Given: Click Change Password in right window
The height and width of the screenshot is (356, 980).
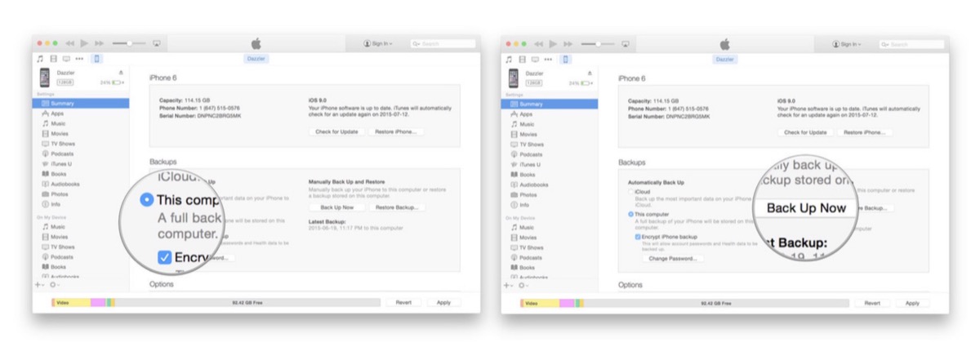Looking at the screenshot, I should pos(673,258).
